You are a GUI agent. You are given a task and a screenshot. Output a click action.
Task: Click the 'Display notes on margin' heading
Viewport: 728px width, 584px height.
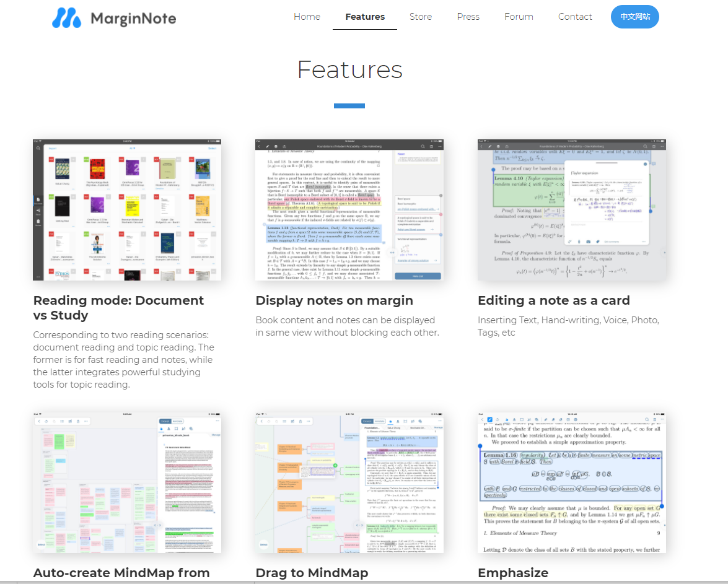point(335,300)
